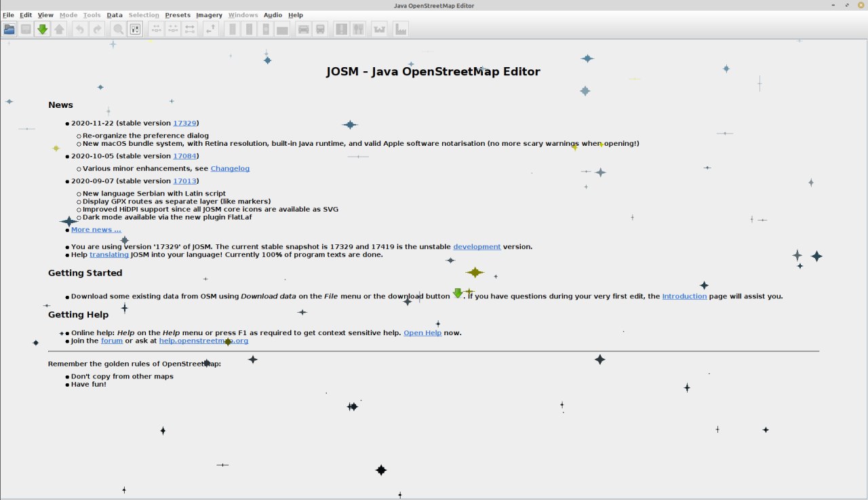The height and width of the screenshot is (500, 868).
Task: Open the Mode menu
Action: [x=68, y=15]
